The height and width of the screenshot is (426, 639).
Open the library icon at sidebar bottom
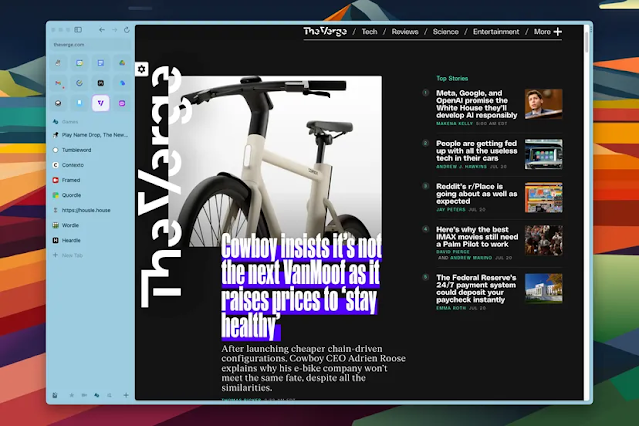pyautogui.click(x=55, y=395)
